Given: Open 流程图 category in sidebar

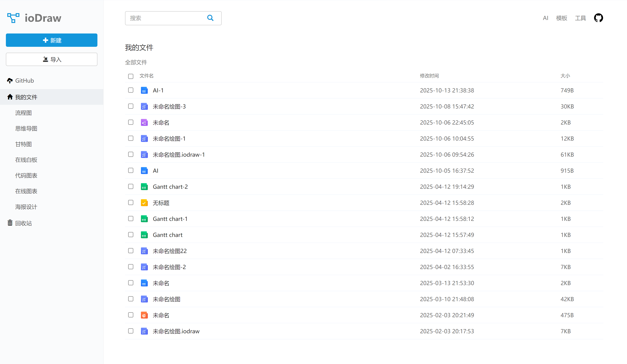Looking at the screenshot, I should 23,113.
